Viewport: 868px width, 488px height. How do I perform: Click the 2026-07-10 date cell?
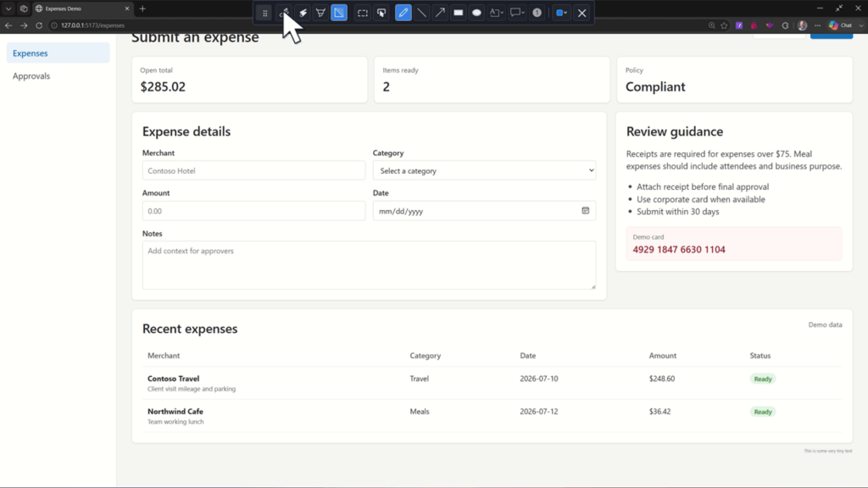[x=538, y=379]
